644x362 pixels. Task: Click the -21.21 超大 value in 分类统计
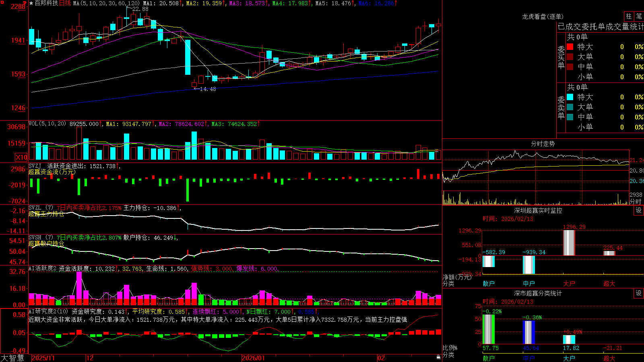[x=613, y=348]
